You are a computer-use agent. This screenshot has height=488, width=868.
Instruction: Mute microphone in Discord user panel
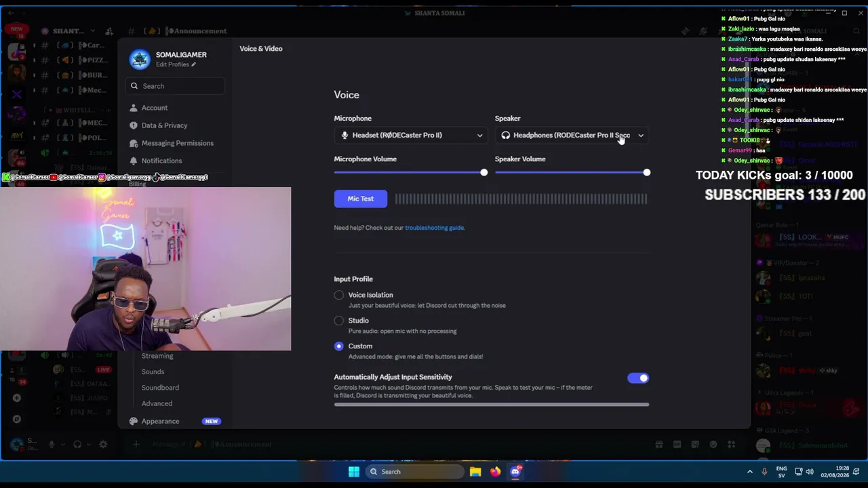coord(52,445)
